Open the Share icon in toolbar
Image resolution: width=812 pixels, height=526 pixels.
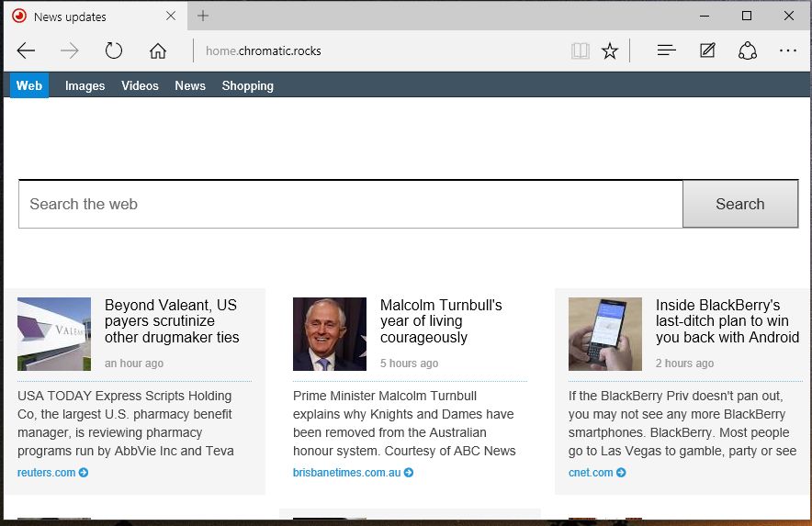click(748, 50)
